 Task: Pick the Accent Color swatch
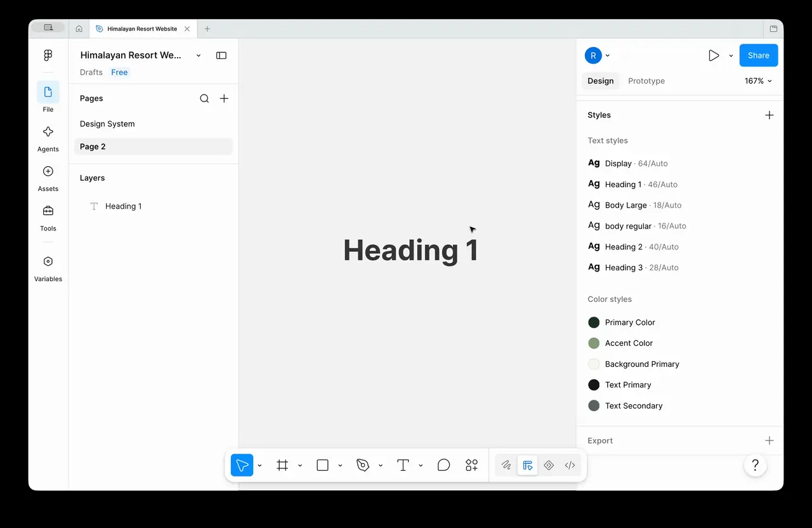(x=594, y=343)
